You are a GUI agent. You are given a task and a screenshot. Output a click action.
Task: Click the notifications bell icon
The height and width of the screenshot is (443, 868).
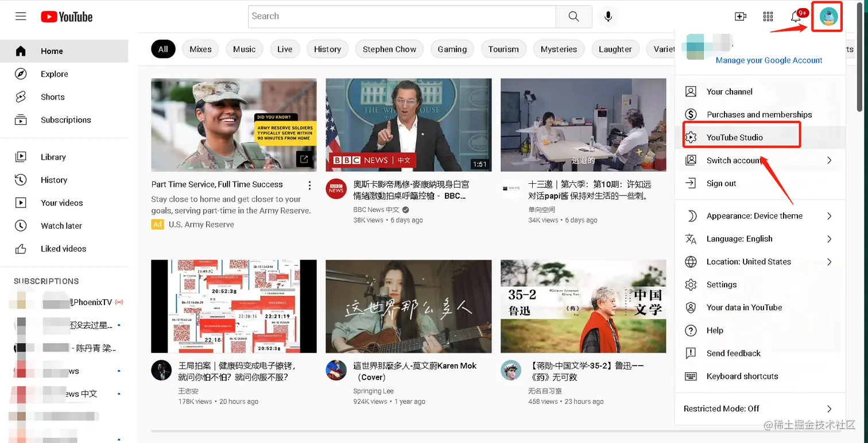click(x=795, y=16)
